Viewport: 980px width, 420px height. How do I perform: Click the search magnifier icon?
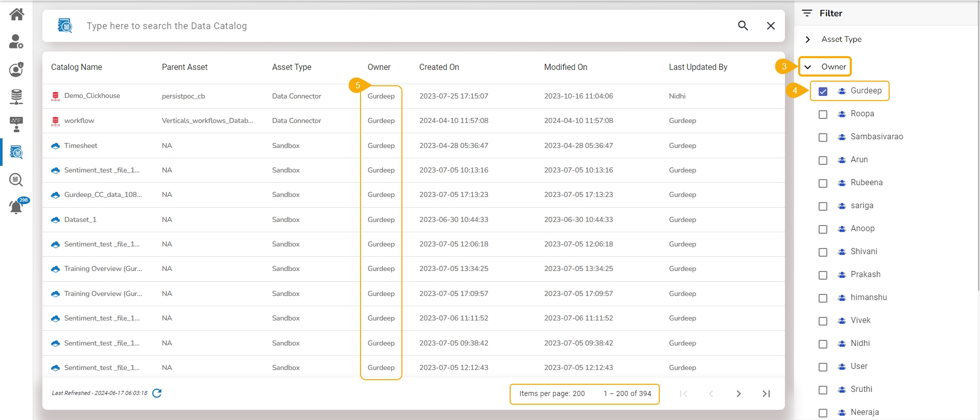point(743,26)
